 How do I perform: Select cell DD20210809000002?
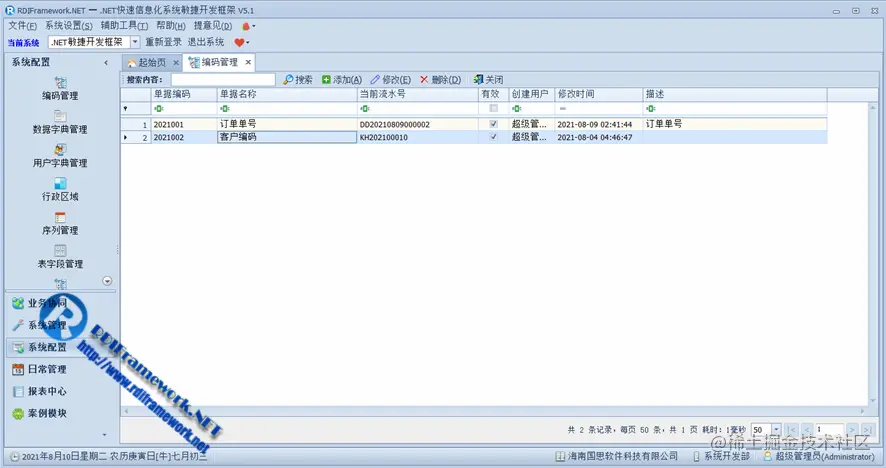[418, 124]
